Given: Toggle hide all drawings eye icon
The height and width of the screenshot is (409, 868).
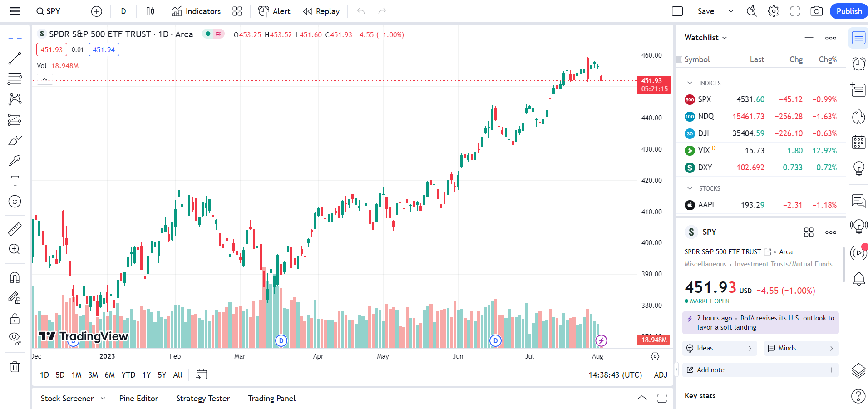Looking at the screenshot, I should click(15, 338).
